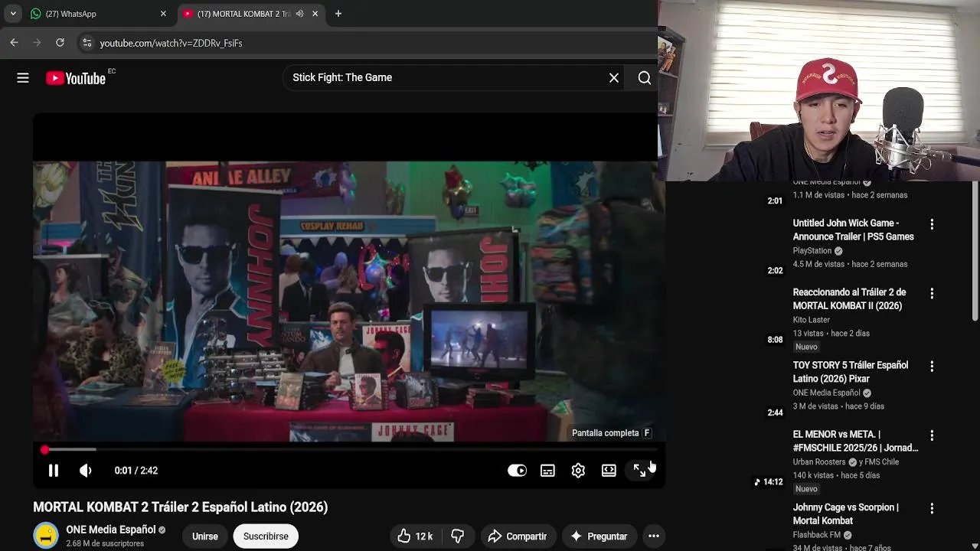This screenshot has height=551, width=980.
Task: Go back in browser history
Action: pyautogui.click(x=14, y=43)
